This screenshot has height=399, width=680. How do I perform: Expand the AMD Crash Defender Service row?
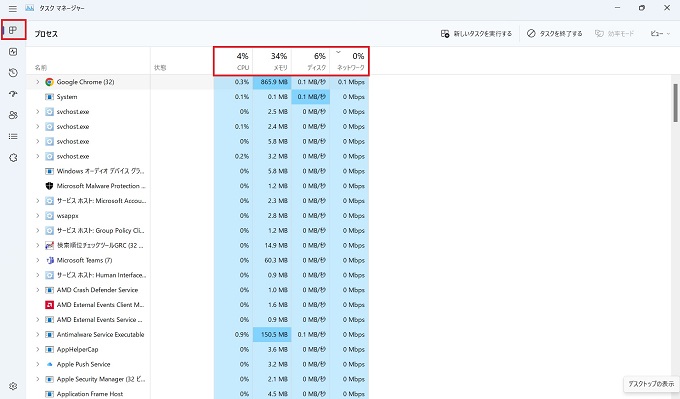point(37,290)
